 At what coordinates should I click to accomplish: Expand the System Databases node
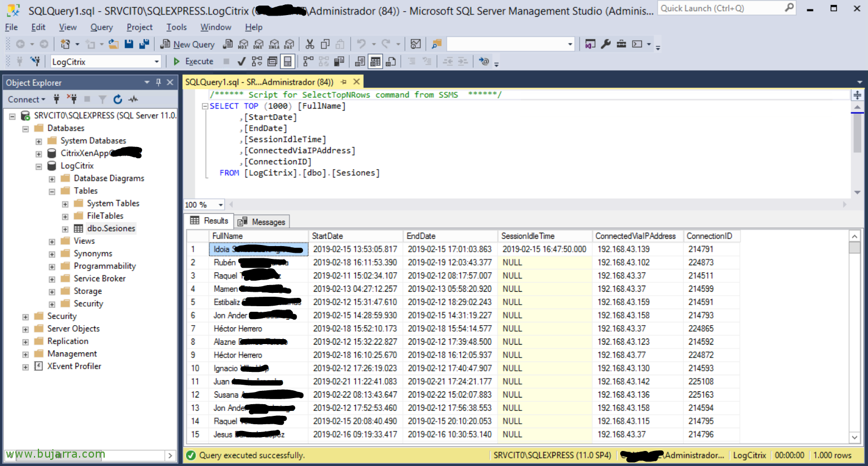point(38,141)
